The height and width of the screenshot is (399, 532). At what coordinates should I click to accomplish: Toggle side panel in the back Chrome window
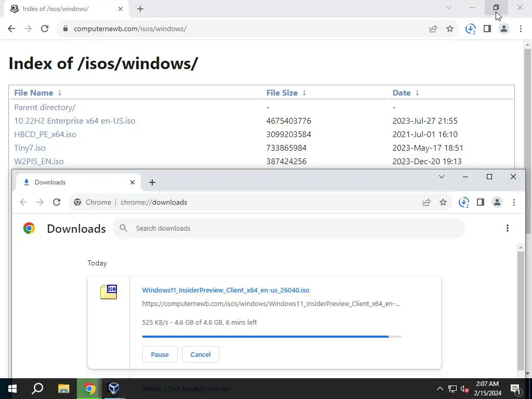[x=487, y=29]
